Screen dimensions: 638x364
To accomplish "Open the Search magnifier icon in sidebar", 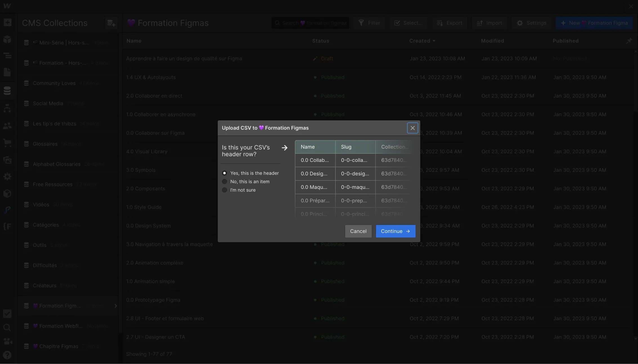I will pyautogui.click(x=7, y=327).
